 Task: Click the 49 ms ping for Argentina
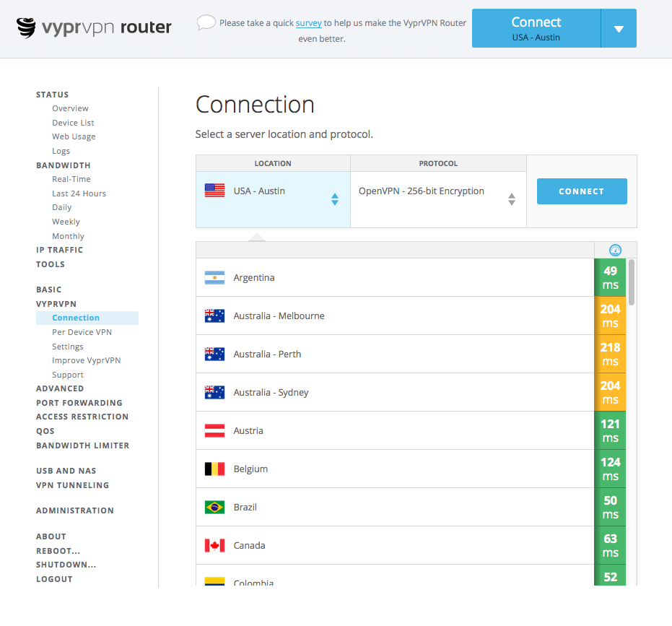click(610, 277)
